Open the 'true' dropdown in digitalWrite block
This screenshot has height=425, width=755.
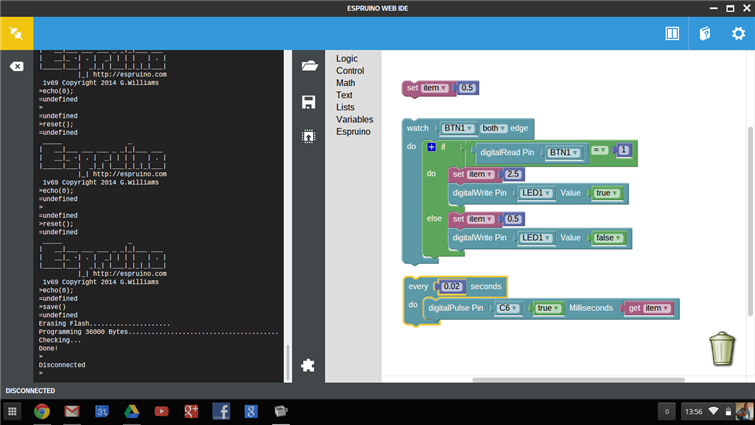(x=607, y=193)
